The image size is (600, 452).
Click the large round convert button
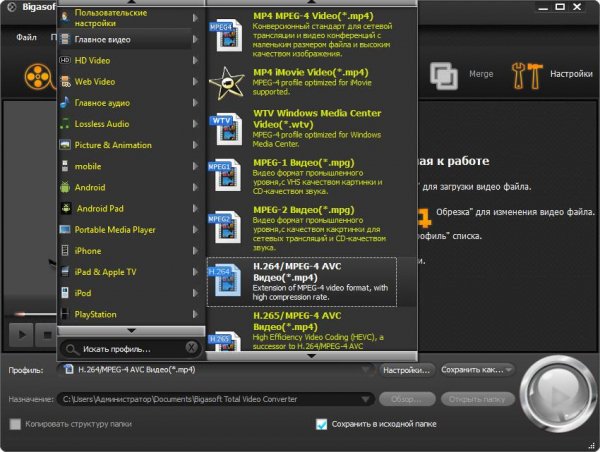pyautogui.click(x=556, y=394)
